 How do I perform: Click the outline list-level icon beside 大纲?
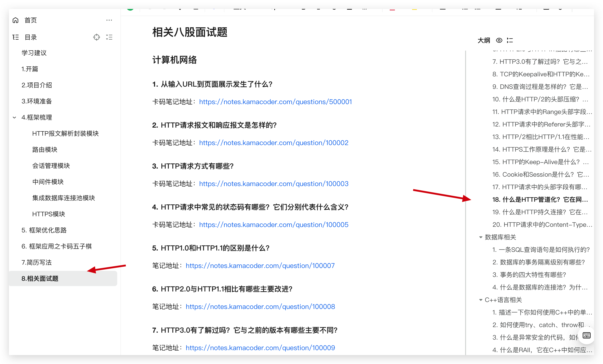point(510,40)
